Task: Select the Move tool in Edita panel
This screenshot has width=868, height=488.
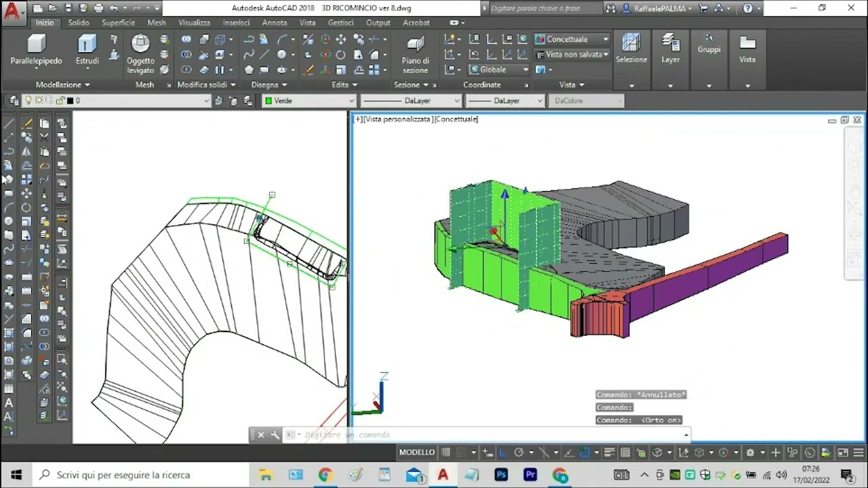Action: coord(341,39)
